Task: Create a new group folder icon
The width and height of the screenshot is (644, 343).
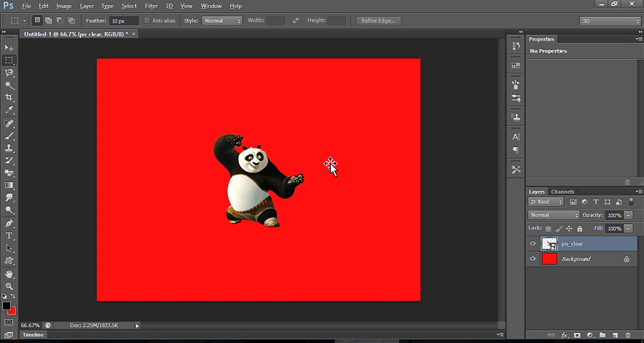Action: coord(602,335)
